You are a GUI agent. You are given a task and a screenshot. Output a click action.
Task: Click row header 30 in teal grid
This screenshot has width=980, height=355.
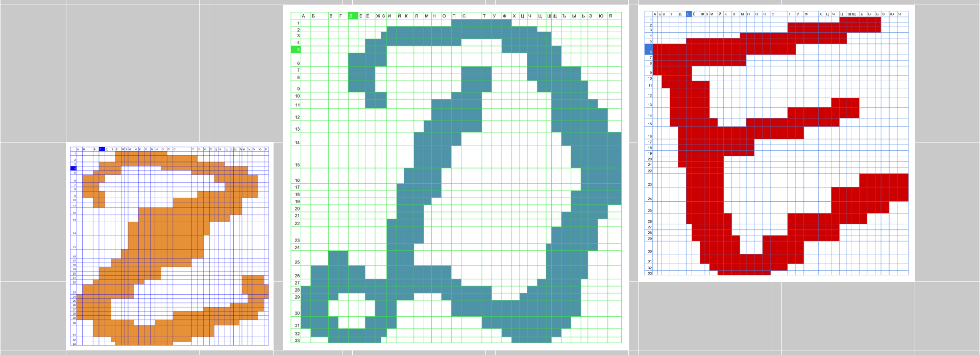296,309
